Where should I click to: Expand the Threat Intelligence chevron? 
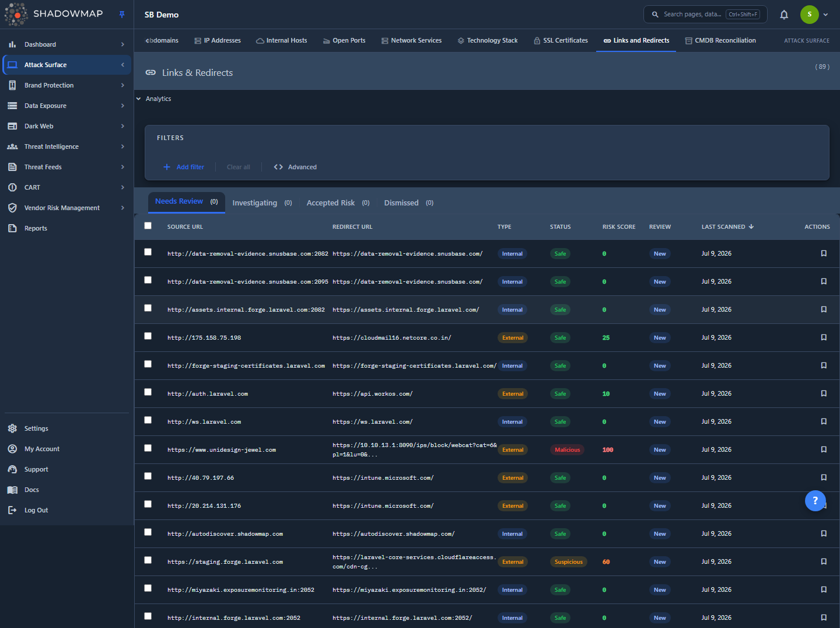[123, 146]
